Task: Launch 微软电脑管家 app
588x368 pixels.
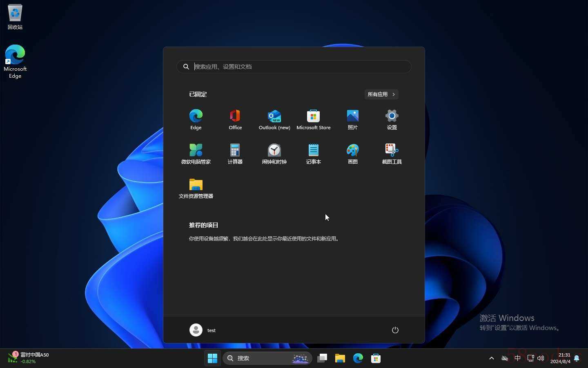Action: coord(196,154)
